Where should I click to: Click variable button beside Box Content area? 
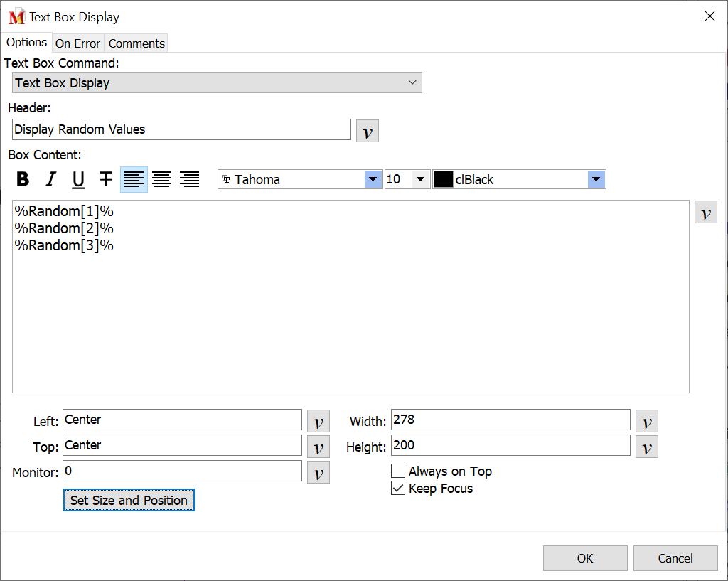click(x=705, y=212)
